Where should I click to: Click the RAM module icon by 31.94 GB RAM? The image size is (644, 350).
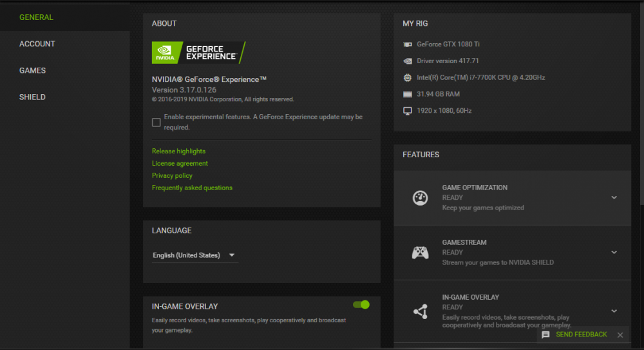coord(408,94)
